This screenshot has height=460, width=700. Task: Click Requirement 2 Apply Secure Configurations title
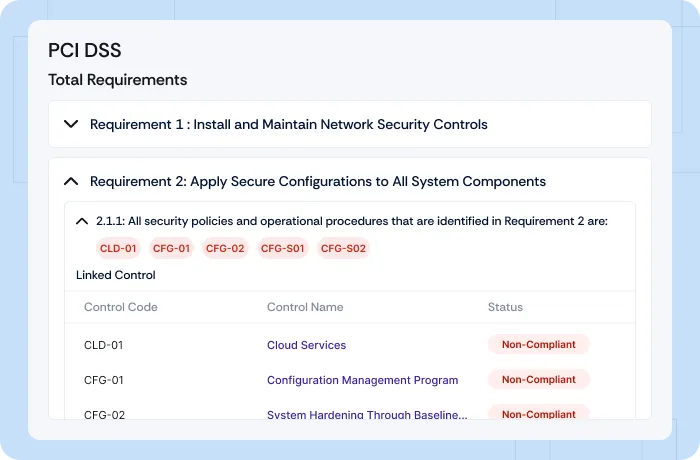click(x=317, y=182)
